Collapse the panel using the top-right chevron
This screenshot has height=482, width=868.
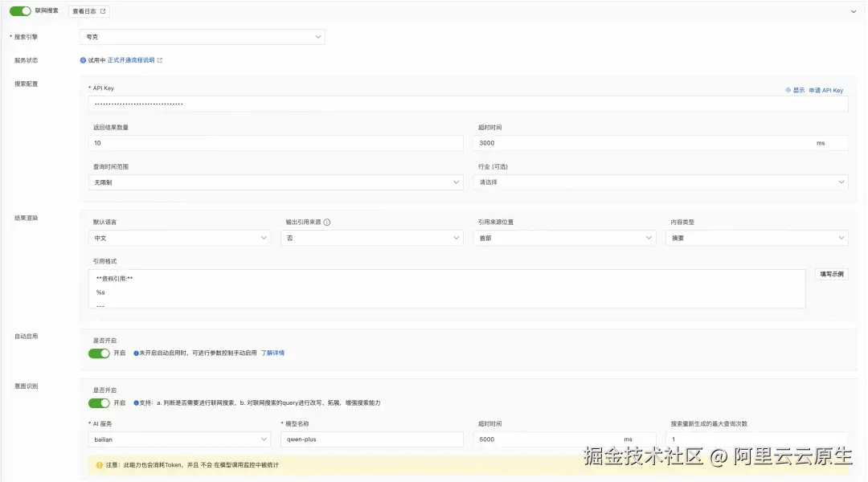[x=854, y=11]
